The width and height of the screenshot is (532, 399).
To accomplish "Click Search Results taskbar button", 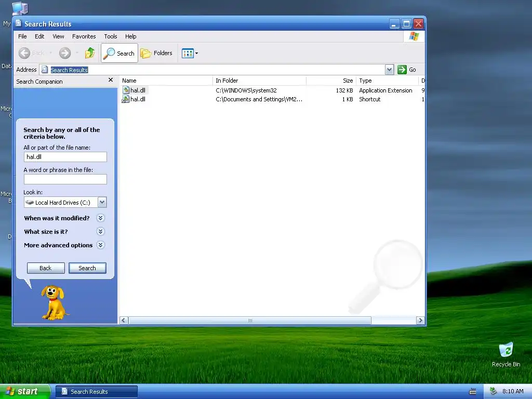I will tap(96, 392).
